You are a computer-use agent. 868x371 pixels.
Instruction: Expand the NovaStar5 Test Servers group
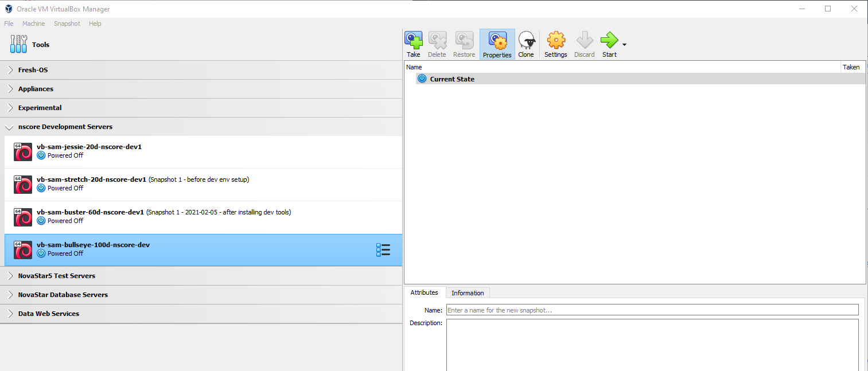pyautogui.click(x=9, y=275)
